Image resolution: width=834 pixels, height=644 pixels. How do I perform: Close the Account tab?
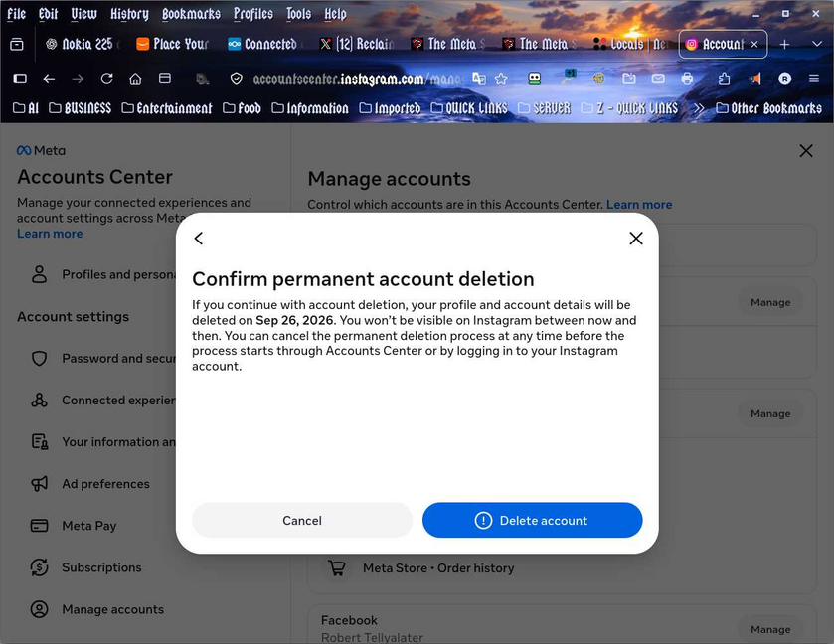(x=754, y=44)
